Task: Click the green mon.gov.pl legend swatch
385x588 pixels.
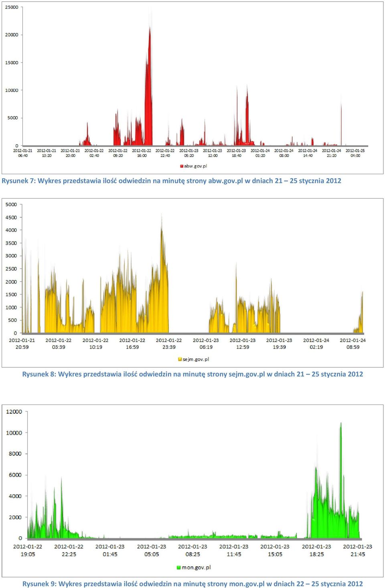Action: [x=179, y=568]
